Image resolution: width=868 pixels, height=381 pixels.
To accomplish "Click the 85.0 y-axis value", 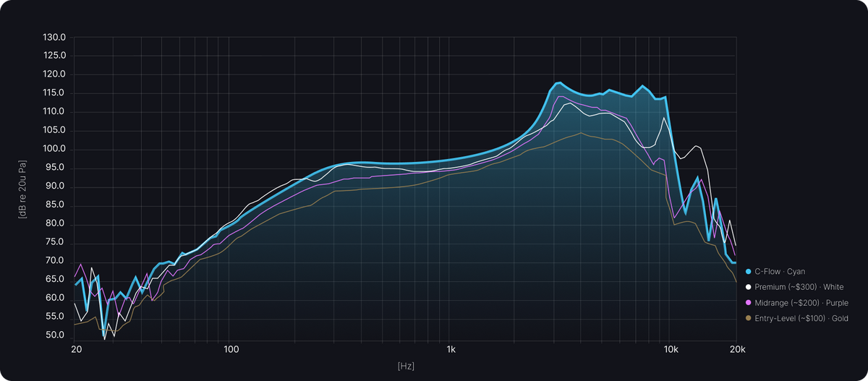I will pos(56,205).
